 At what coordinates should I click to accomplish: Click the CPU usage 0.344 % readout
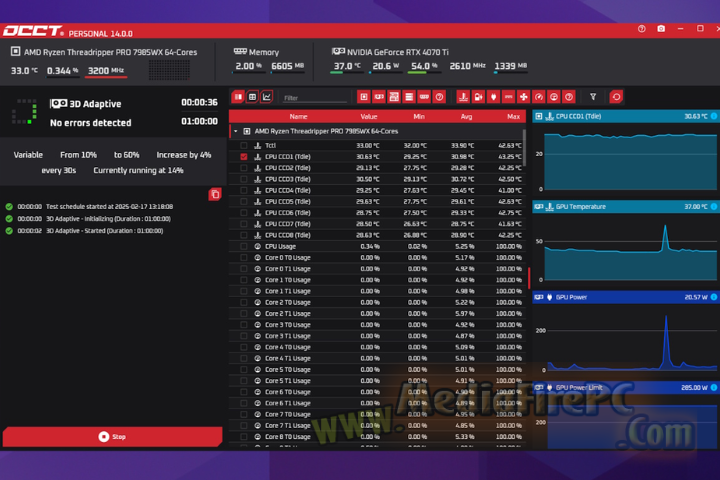point(63,71)
